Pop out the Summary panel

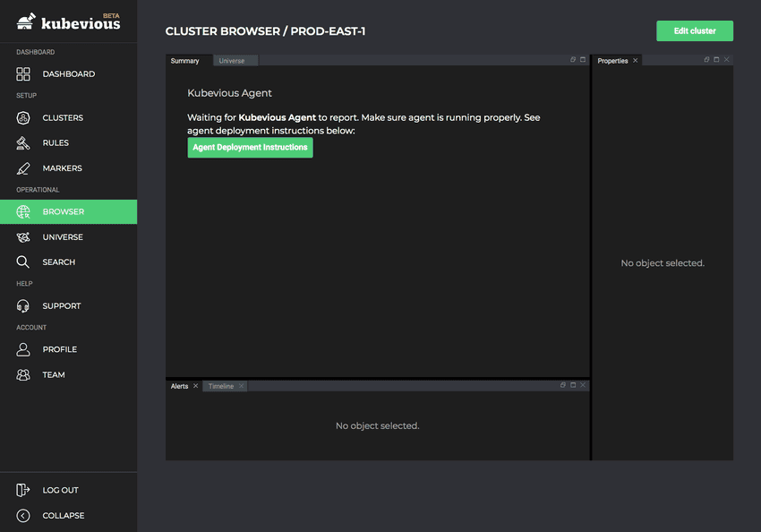tap(573, 60)
